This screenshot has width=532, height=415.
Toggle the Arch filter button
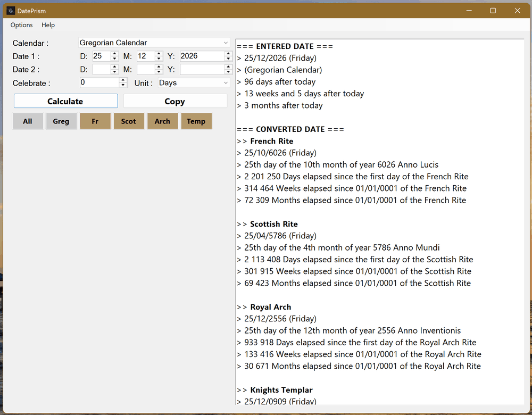[162, 121]
